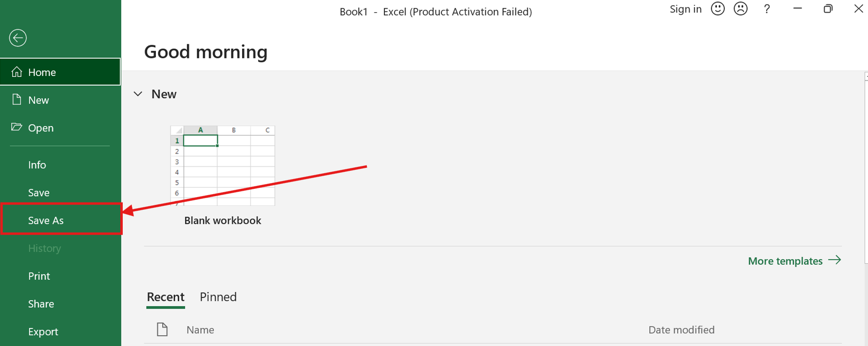This screenshot has height=346, width=868.
Task: Send a smile feedback face icon
Action: click(x=717, y=9)
